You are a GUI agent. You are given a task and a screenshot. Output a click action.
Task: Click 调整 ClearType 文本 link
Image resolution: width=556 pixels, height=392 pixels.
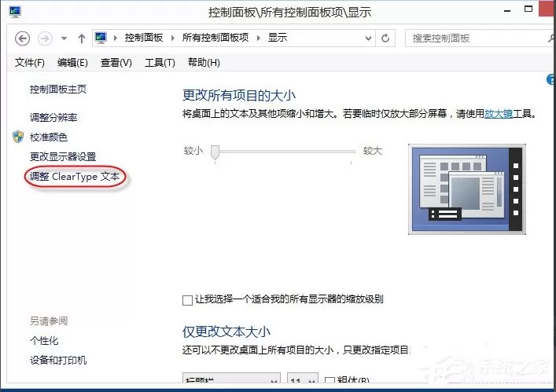coord(75,176)
